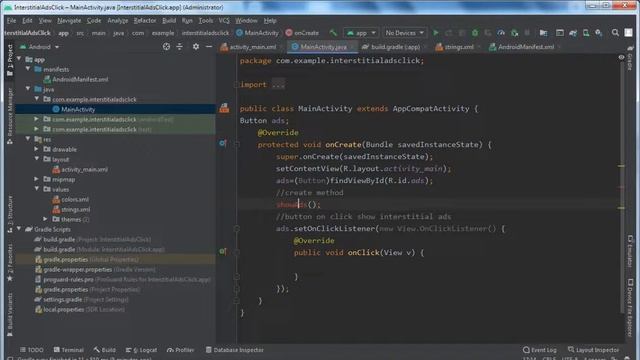The image size is (640, 360).
Task: Open the Android project view dropdown
Action: click(40, 47)
